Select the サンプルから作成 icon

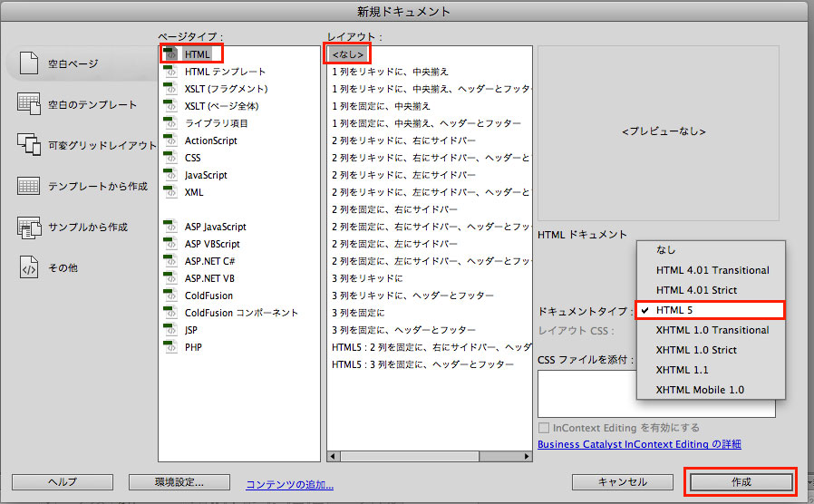click(x=28, y=228)
